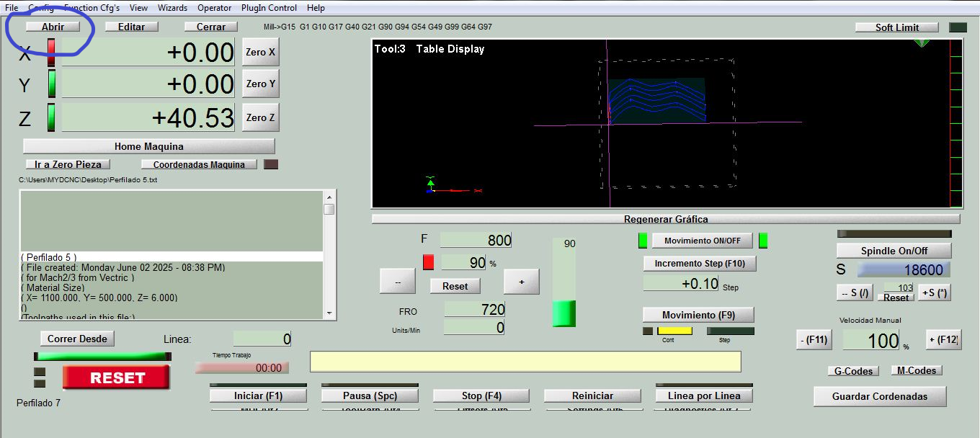Lower jog speed with - (F11)

814,340
